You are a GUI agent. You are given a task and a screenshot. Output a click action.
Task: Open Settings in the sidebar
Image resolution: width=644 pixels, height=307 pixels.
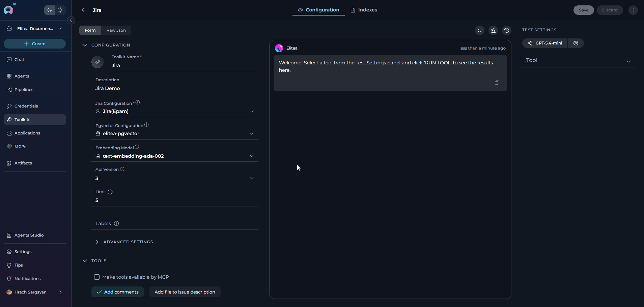click(35, 252)
